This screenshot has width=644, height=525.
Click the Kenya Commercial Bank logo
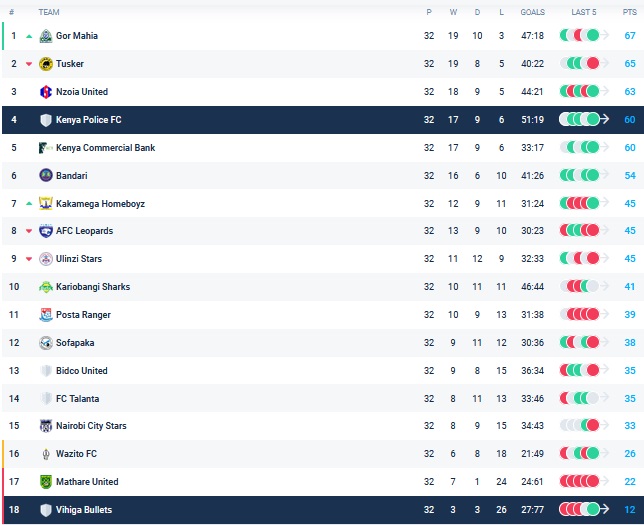[45, 148]
